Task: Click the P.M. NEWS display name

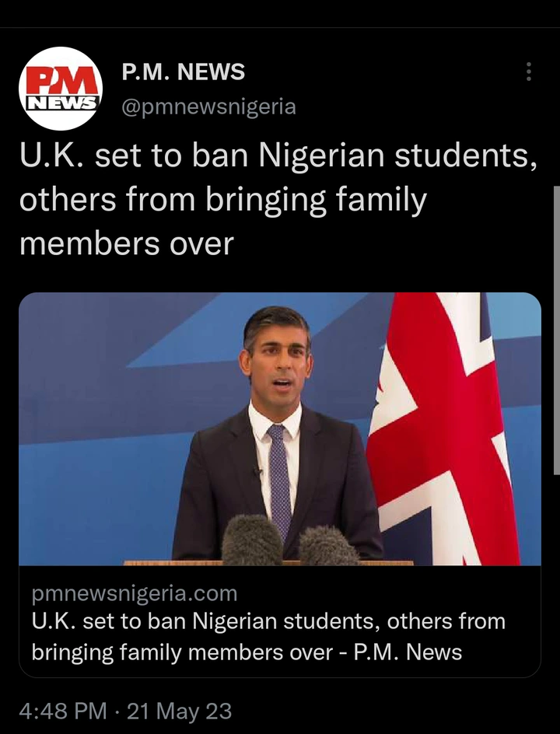Action: click(183, 72)
